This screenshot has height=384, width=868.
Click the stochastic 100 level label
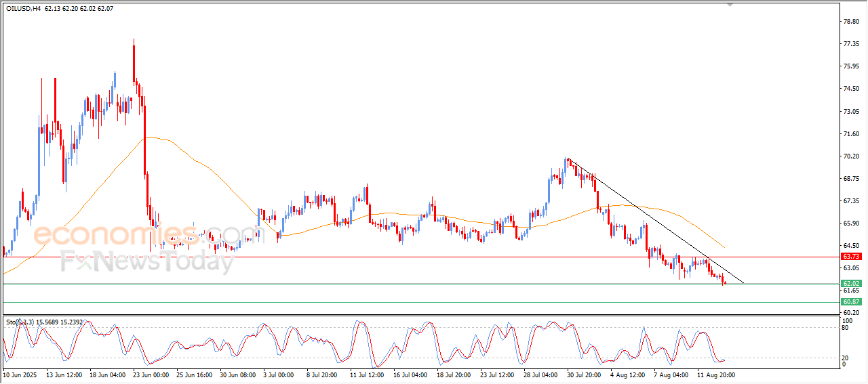point(847,320)
